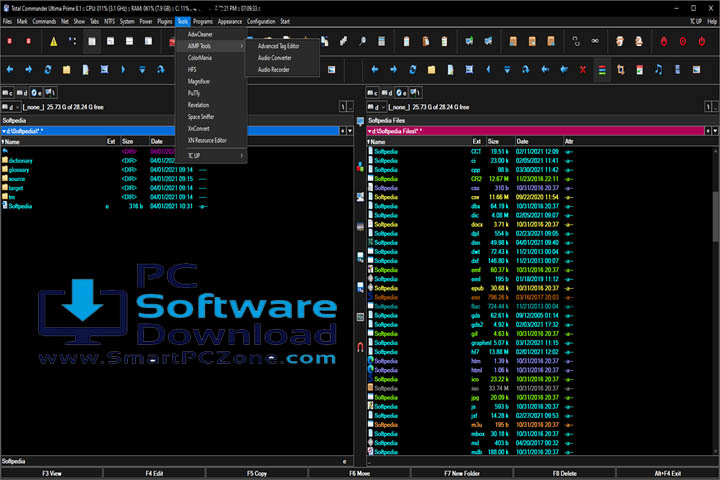
Task: Select the source folder in the left panel
Action: click(17, 179)
